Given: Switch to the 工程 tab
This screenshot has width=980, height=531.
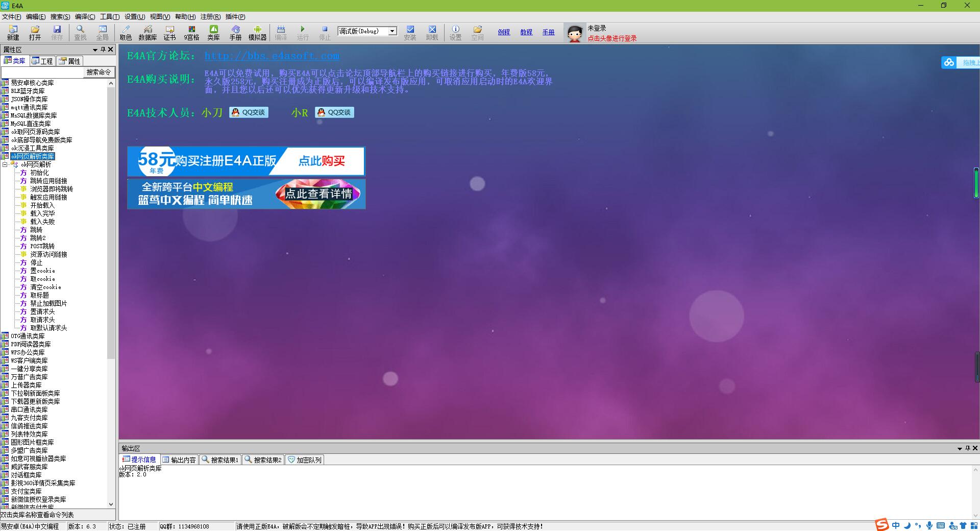Looking at the screenshot, I should [42, 61].
